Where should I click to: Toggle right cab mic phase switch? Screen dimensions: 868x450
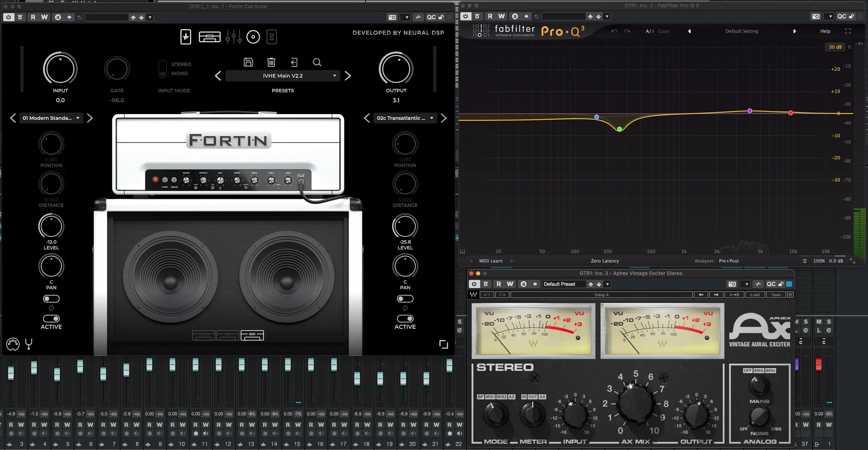coord(405,299)
